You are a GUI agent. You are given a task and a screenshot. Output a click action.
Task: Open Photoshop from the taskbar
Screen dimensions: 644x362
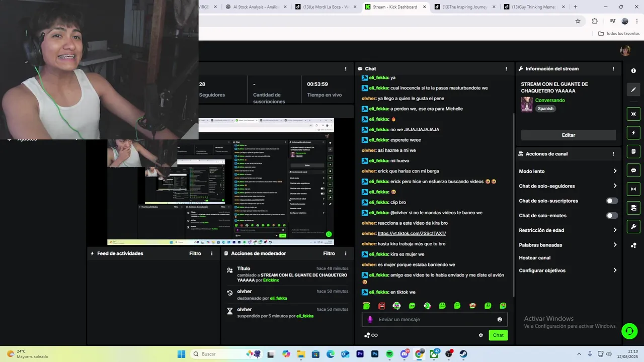pos(375,354)
